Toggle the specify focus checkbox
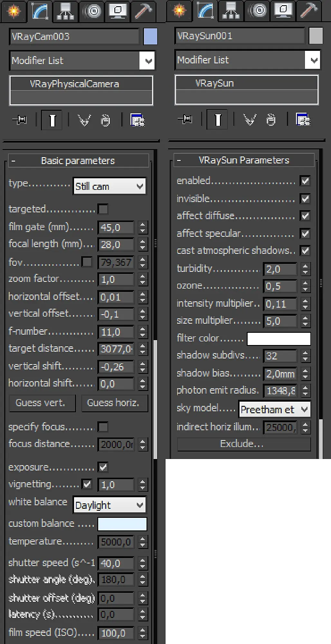The height and width of the screenshot is (644, 331). tap(103, 427)
